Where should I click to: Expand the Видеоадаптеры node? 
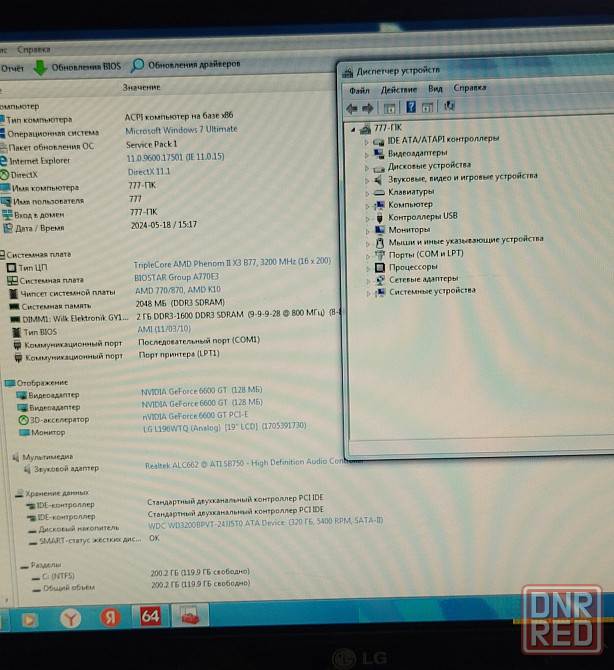(367, 155)
